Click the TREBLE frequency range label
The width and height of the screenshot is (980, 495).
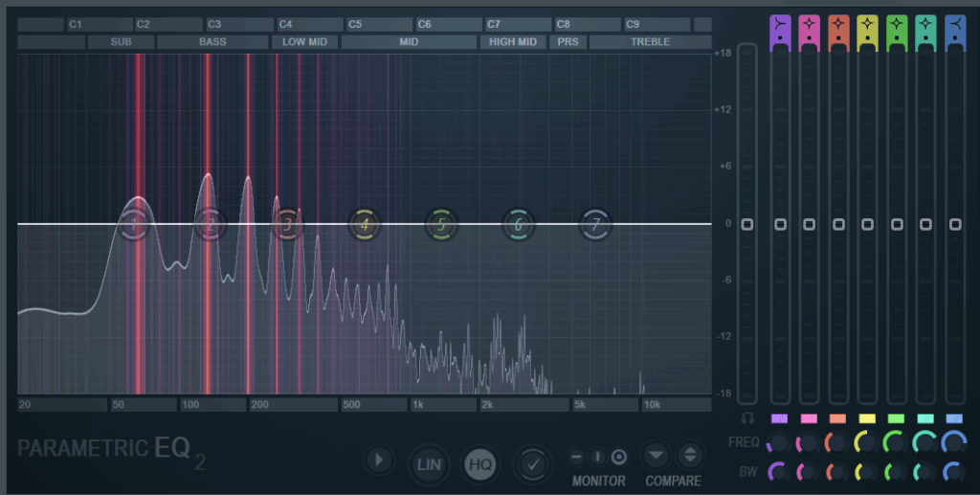click(650, 42)
